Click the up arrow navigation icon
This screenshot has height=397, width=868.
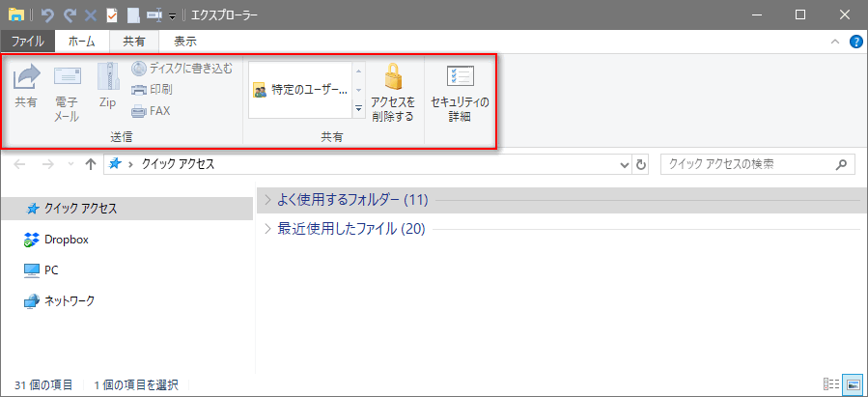coord(91,164)
